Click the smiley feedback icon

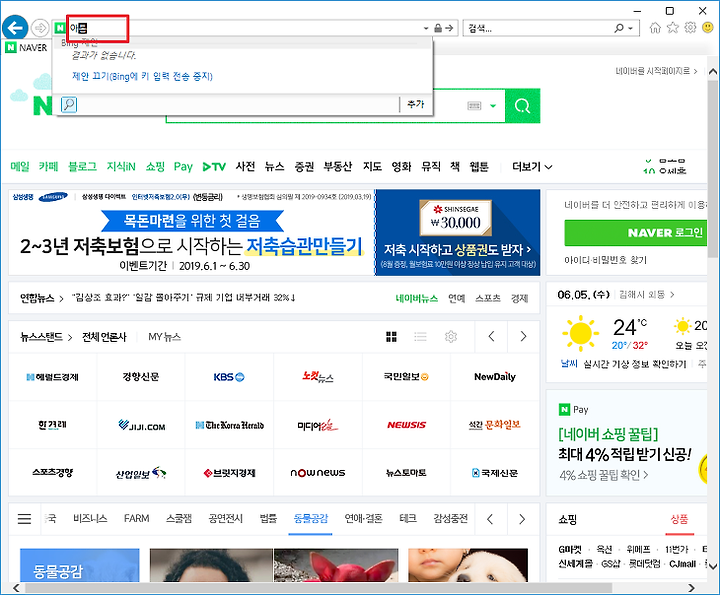tap(708, 28)
